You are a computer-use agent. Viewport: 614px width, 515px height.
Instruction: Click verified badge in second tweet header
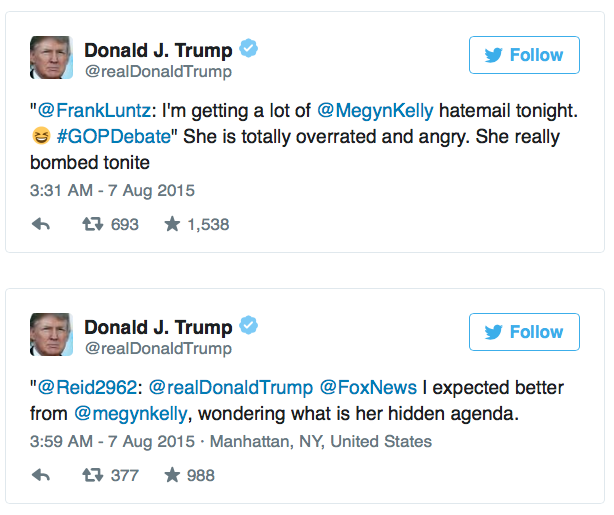click(250, 326)
